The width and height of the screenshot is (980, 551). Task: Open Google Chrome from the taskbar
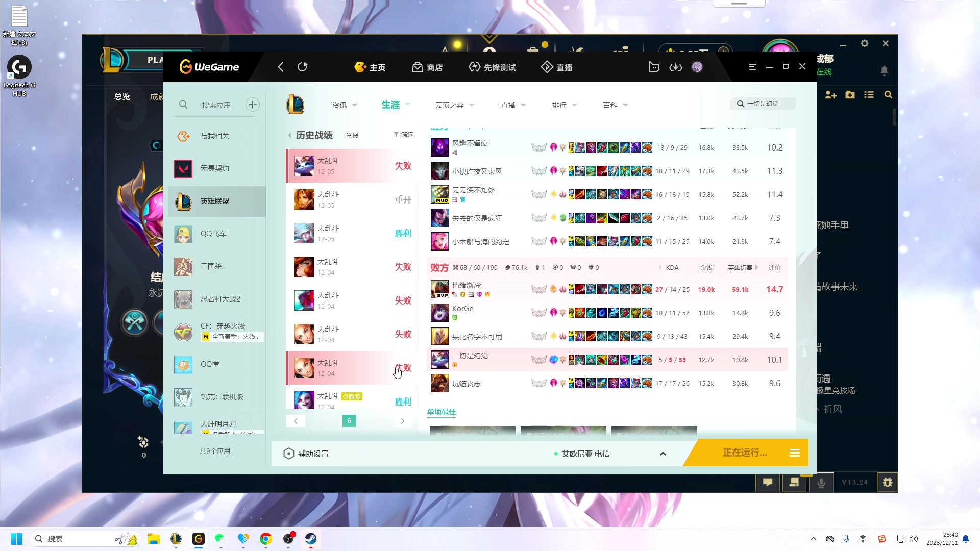point(265,539)
